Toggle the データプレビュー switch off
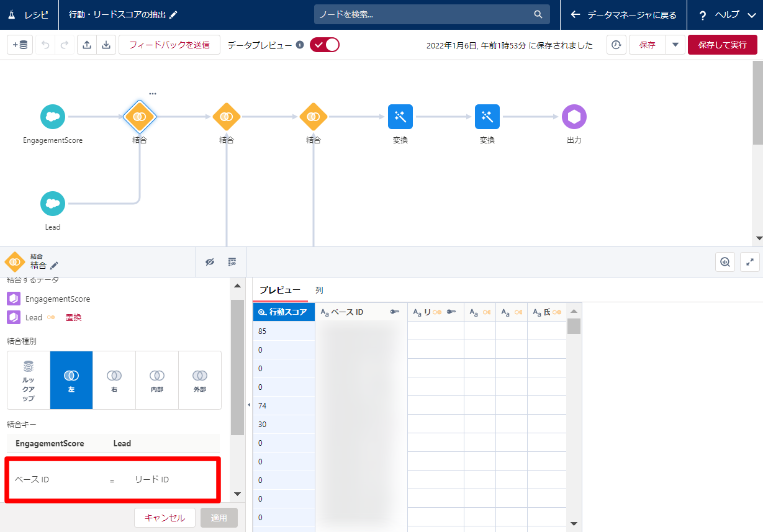 [x=325, y=45]
